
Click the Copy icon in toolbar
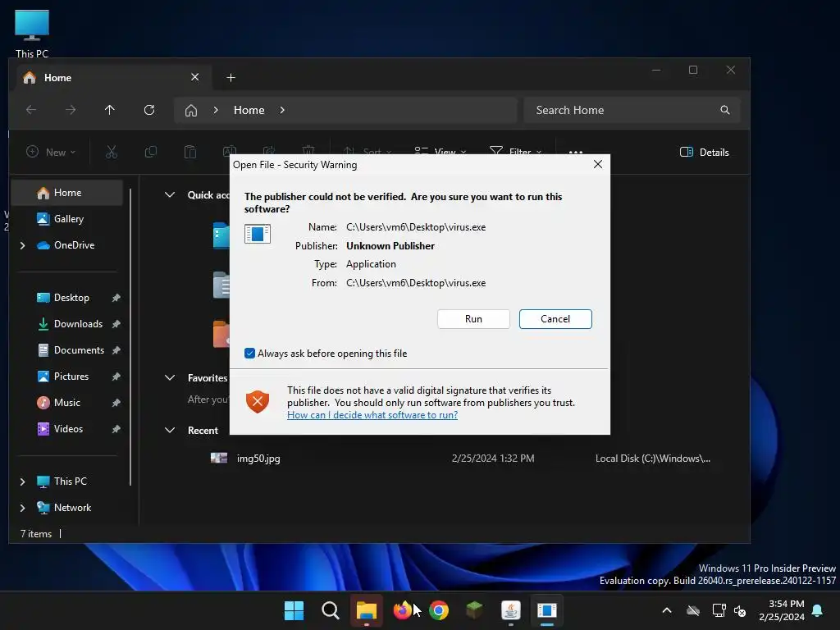(x=151, y=152)
